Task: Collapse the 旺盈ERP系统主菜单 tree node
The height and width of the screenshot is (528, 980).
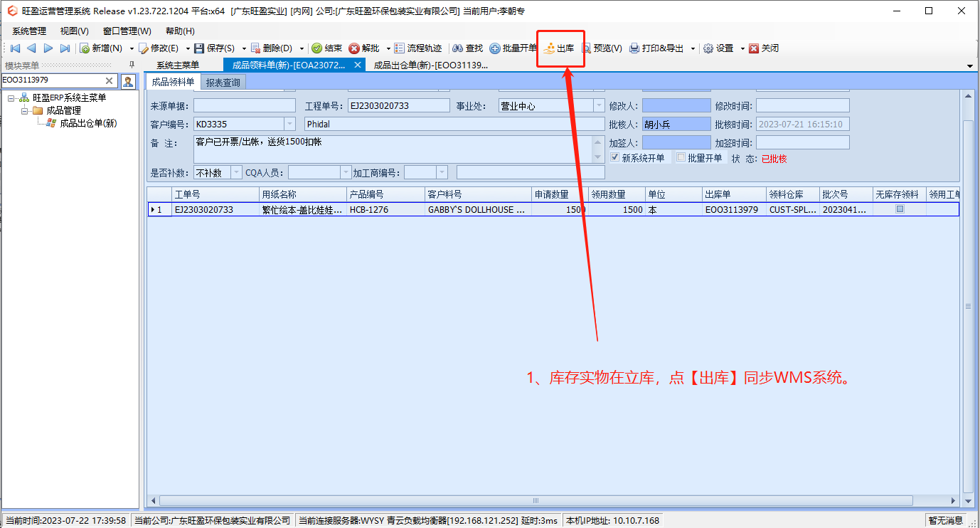Action: pyautogui.click(x=11, y=97)
